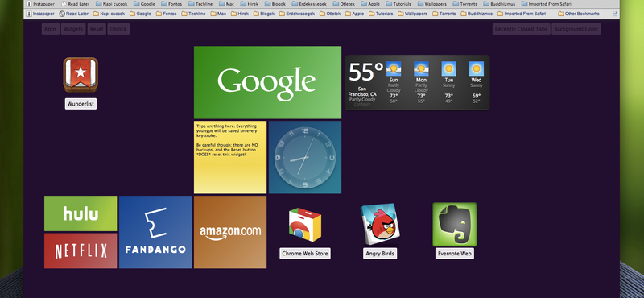This screenshot has height=298, width=644.
Task: Open the red Netflix tile
Action: click(x=80, y=250)
